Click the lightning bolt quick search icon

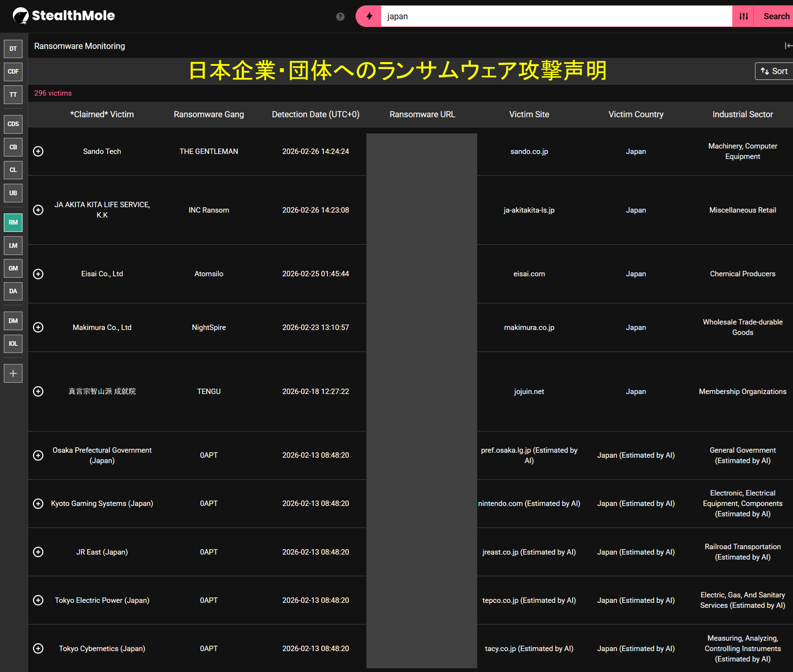[x=369, y=16]
